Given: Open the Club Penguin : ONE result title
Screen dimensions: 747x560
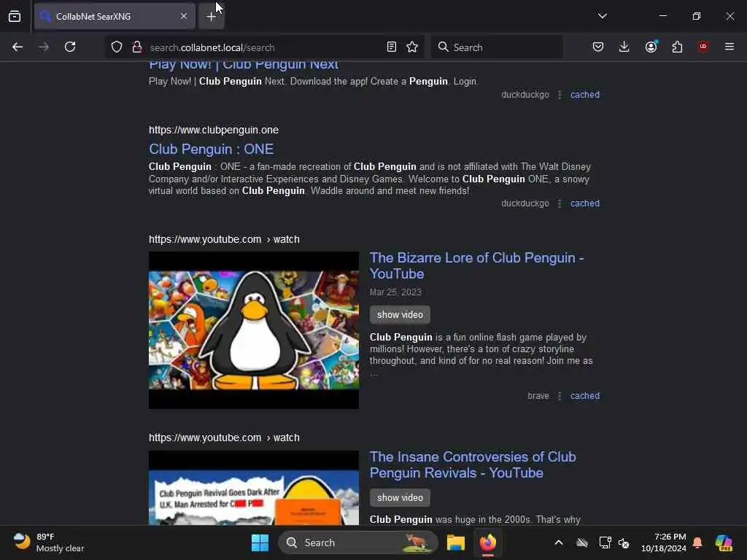Looking at the screenshot, I should coord(211,149).
